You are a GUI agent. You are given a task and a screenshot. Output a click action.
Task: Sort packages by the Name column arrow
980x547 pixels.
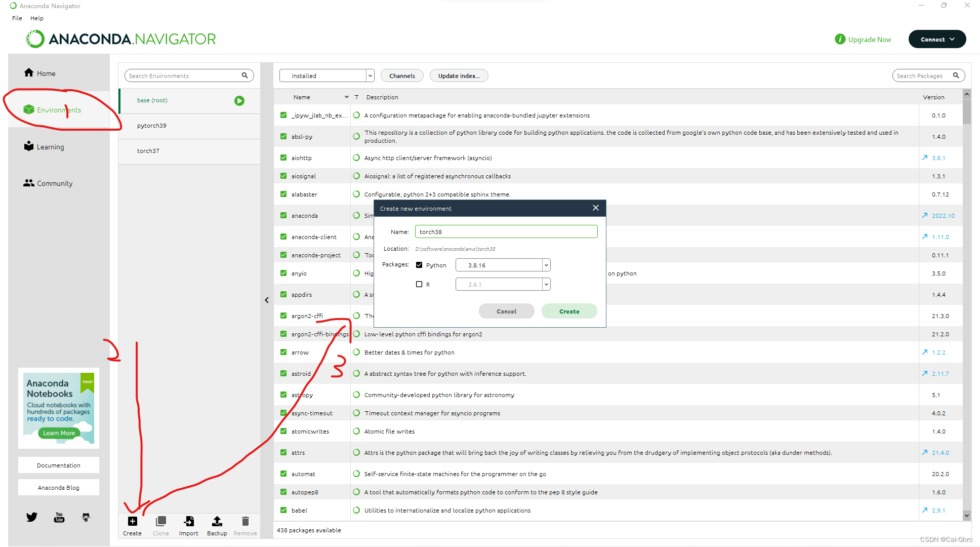[347, 97]
